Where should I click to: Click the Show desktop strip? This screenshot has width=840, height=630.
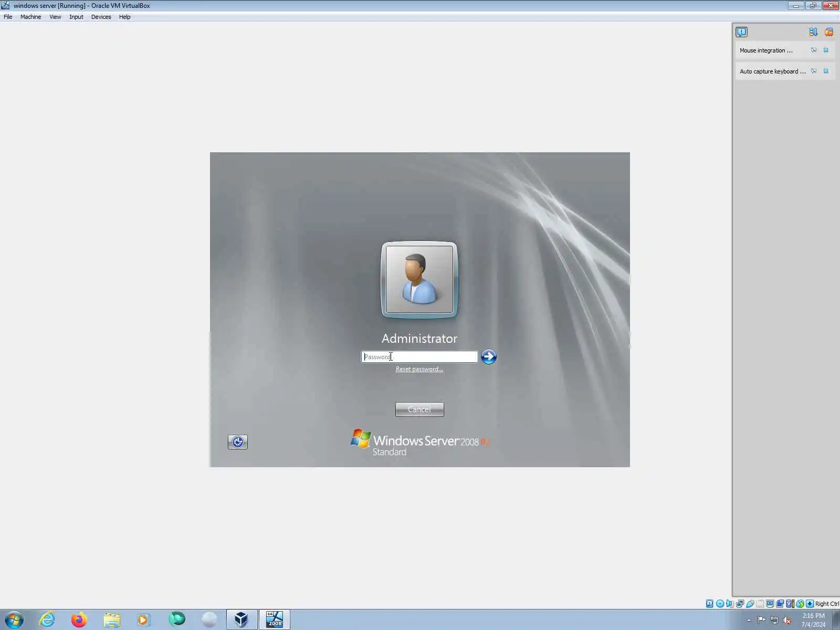point(836,620)
